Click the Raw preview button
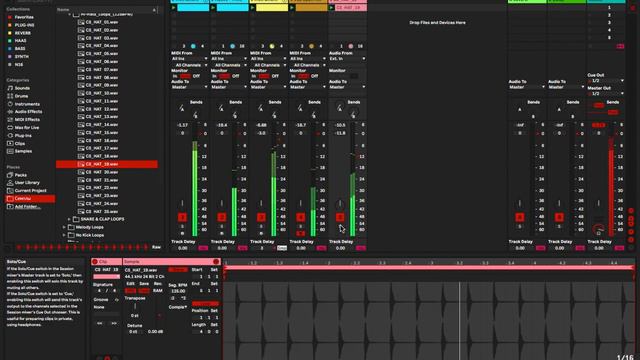 (156, 247)
